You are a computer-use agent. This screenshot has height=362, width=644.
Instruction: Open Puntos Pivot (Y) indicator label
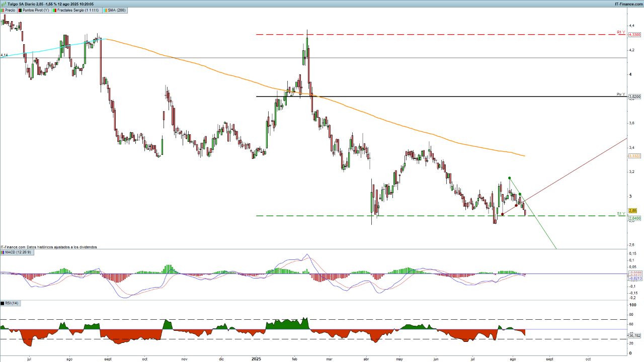pos(36,10)
